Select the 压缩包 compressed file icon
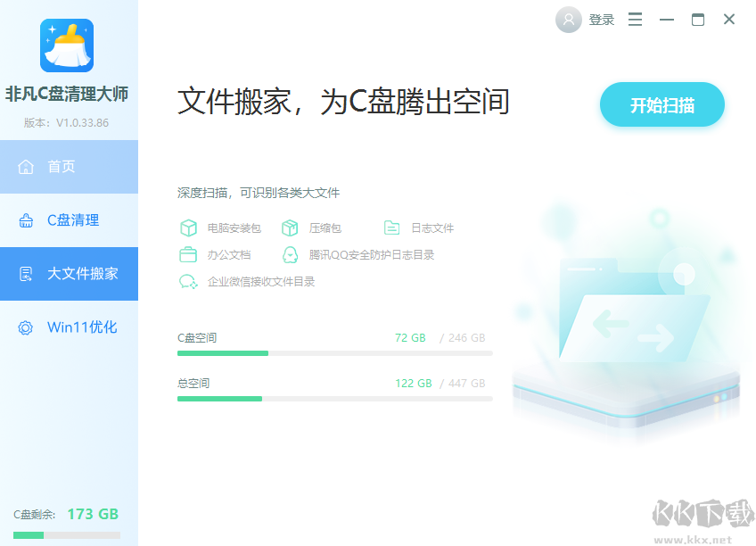Viewport: 756px width, 546px height. point(290,227)
